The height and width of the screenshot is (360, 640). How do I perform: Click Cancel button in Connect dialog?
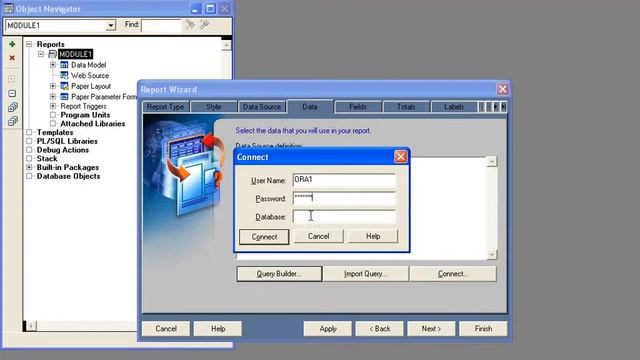pyautogui.click(x=318, y=236)
